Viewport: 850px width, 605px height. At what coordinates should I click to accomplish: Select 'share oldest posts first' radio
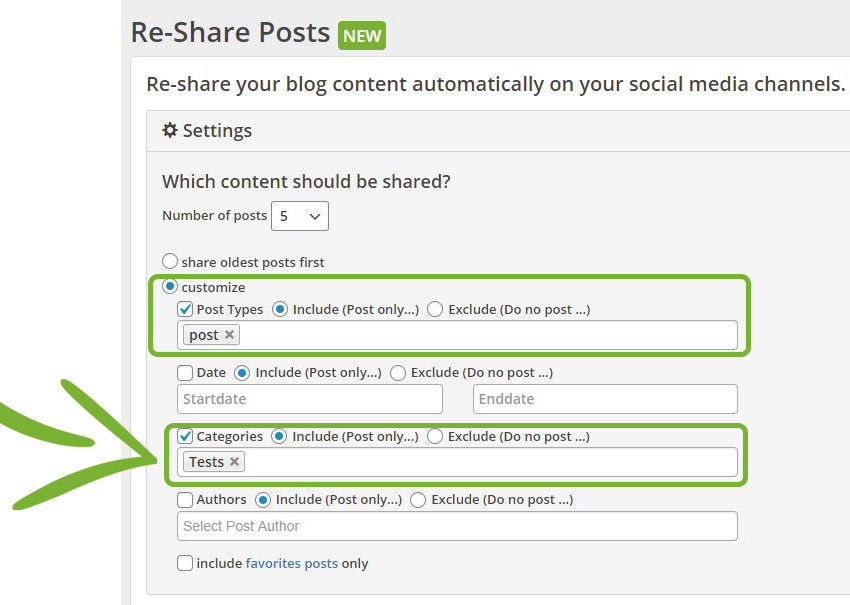(x=170, y=261)
